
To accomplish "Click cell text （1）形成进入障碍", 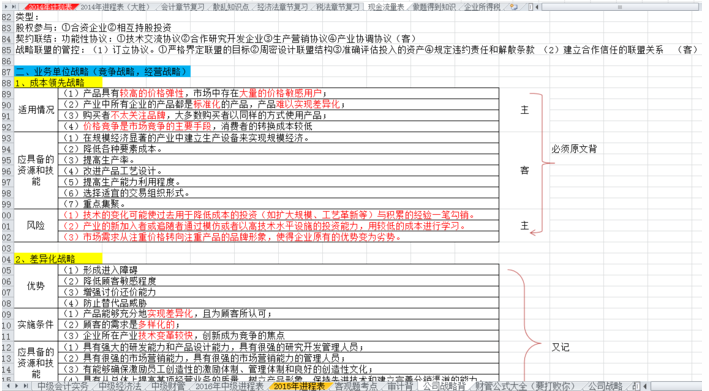I will click(99, 270).
